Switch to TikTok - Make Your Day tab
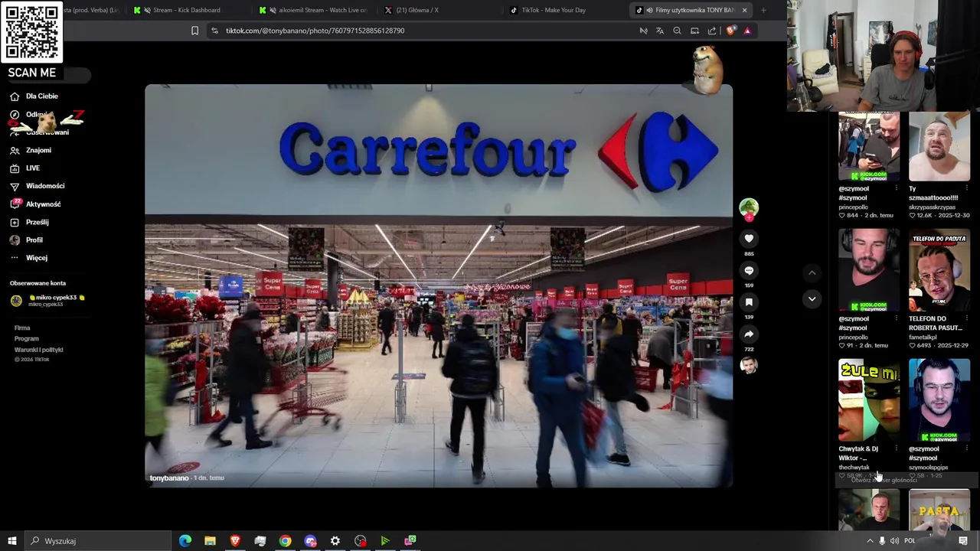The image size is (980, 551). [x=565, y=10]
